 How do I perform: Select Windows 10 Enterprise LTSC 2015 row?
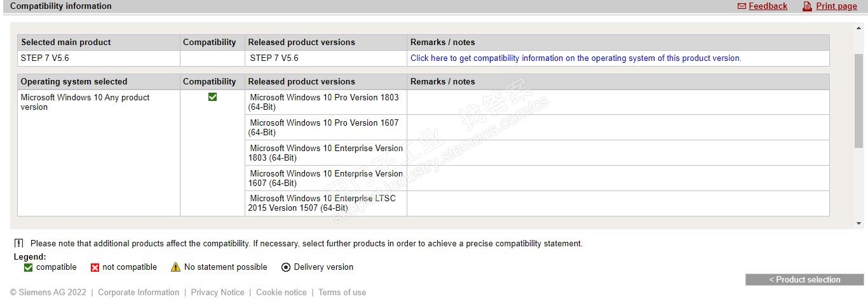tap(324, 203)
